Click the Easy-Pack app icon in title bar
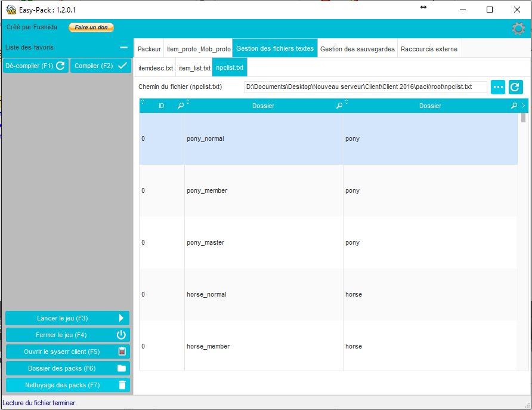532x410 pixels. [x=11, y=10]
